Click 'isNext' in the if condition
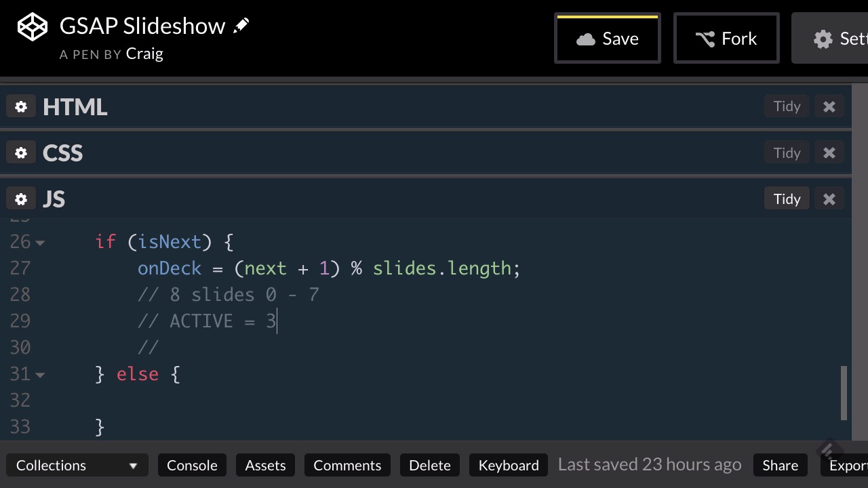 pyautogui.click(x=170, y=242)
